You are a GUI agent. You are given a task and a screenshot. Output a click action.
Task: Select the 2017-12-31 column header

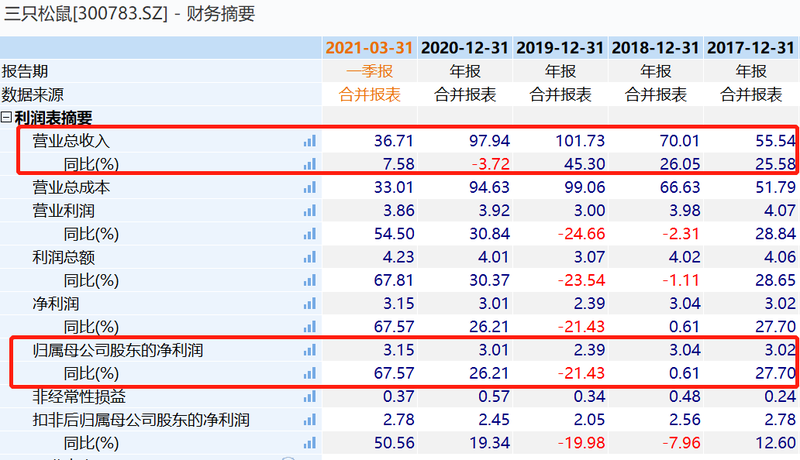[751, 48]
